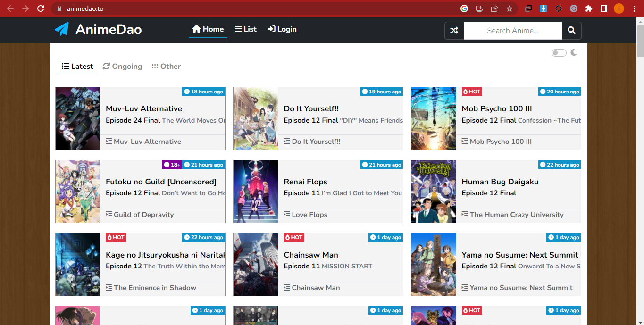Image resolution: width=644 pixels, height=325 pixels.
Task: Click the magnifier search button
Action: 572,31
